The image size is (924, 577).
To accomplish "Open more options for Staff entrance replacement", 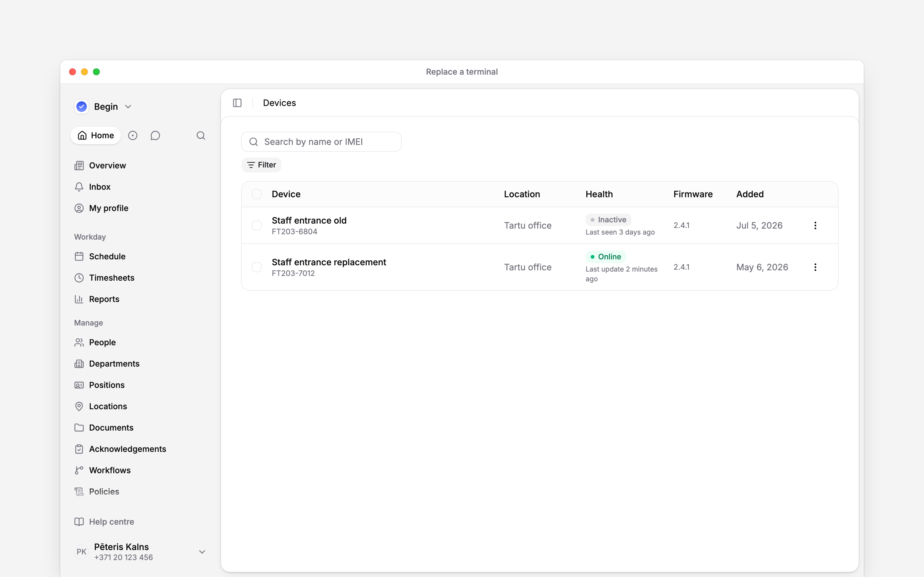I will (815, 267).
